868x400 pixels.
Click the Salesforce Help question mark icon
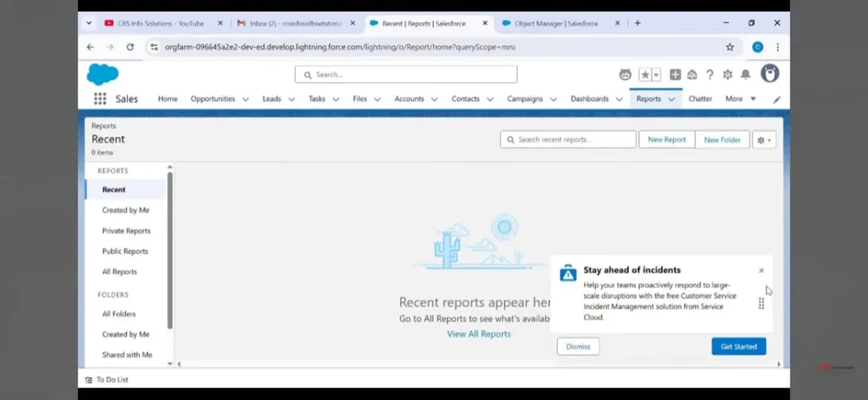pos(709,75)
